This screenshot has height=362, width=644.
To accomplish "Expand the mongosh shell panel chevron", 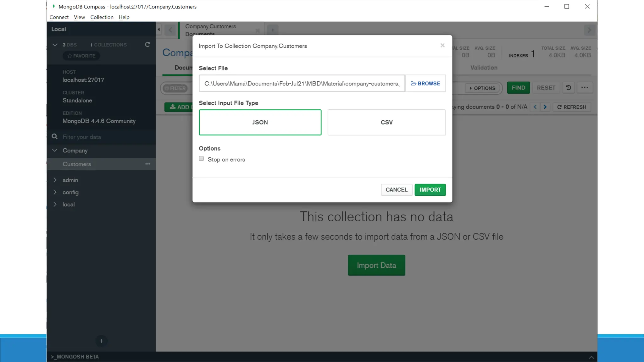I will 591,357.
